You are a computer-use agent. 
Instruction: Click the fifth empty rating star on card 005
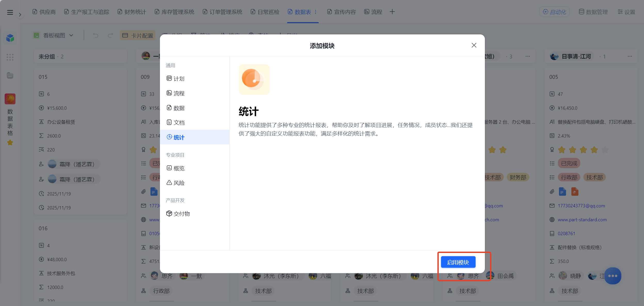click(x=605, y=150)
